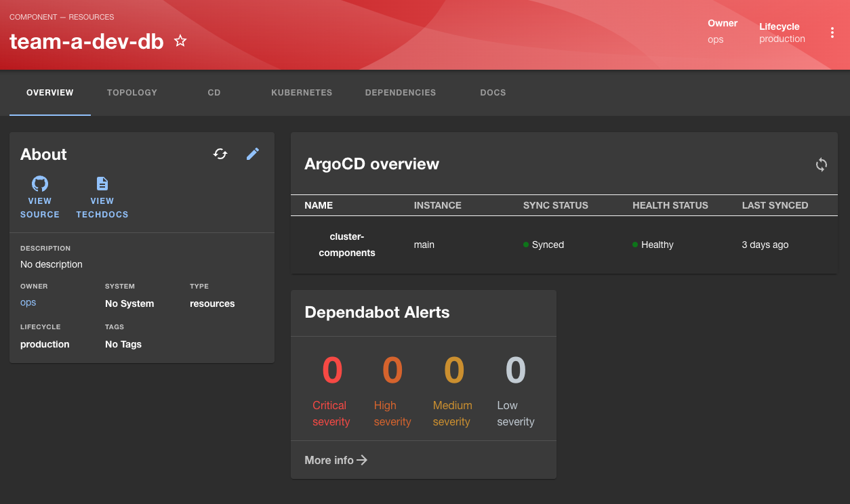Click the More info arrow icon
Viewport: 850px width, 504px height.
tap(362, 460)
